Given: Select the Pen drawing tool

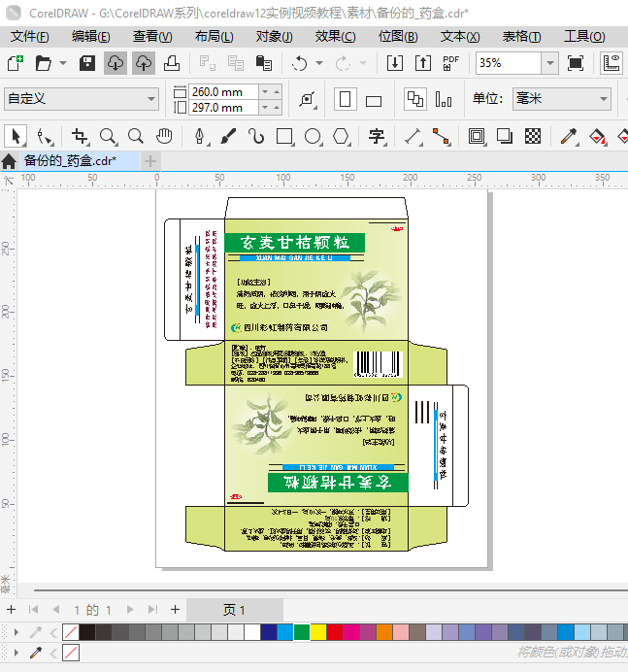Looking at the screenshot, I should pos(200,137).
